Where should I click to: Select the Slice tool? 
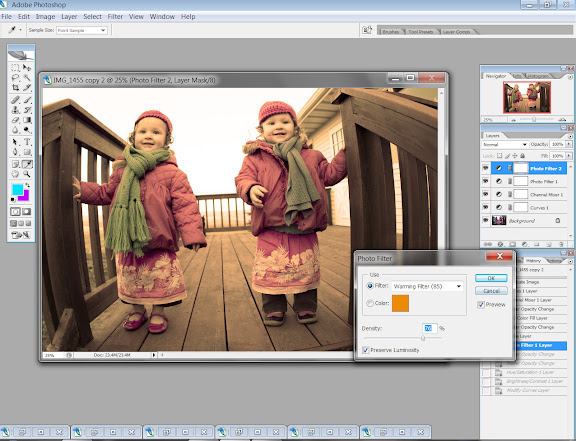pos(27,87)
